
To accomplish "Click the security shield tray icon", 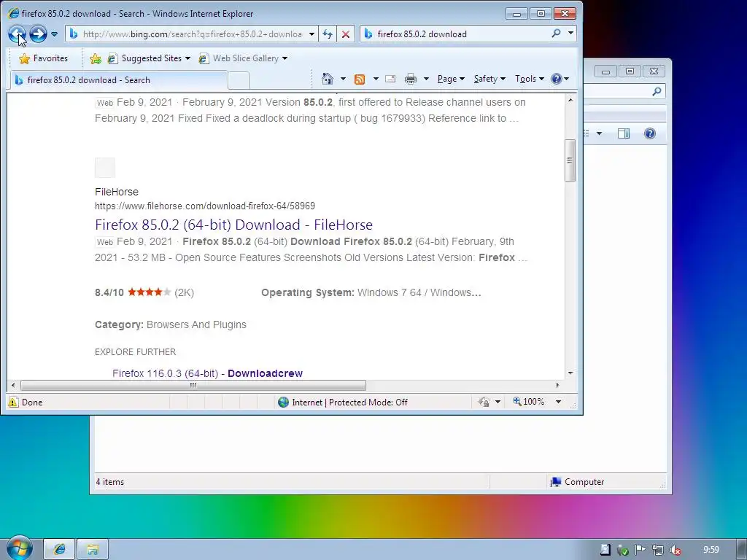I will tap(622, 550).
